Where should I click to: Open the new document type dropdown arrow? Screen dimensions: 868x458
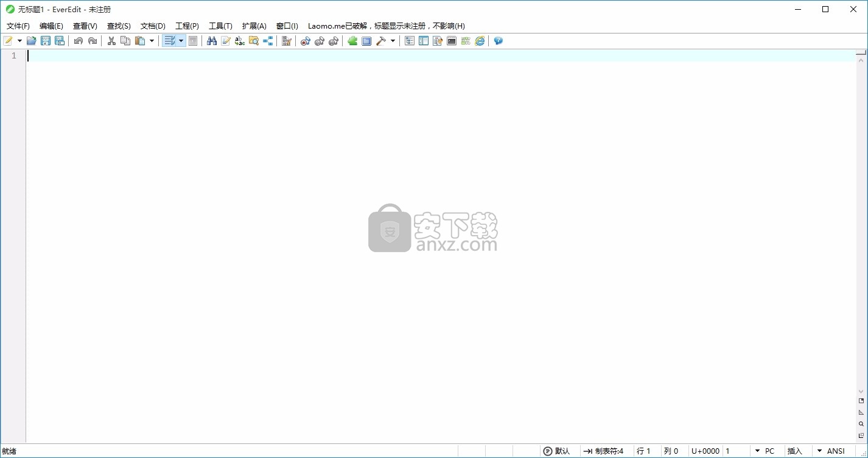(x=19, y=41)
